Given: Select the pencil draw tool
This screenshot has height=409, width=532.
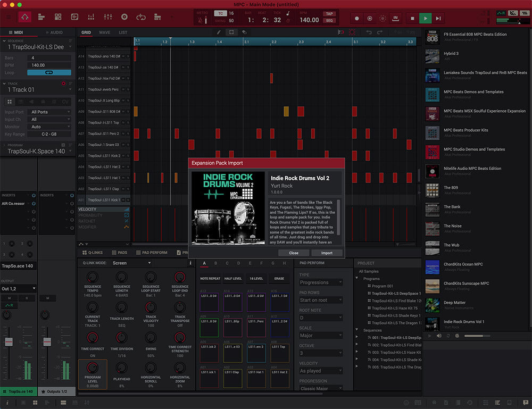Looking at the screenshot, I should pos(219,32).
